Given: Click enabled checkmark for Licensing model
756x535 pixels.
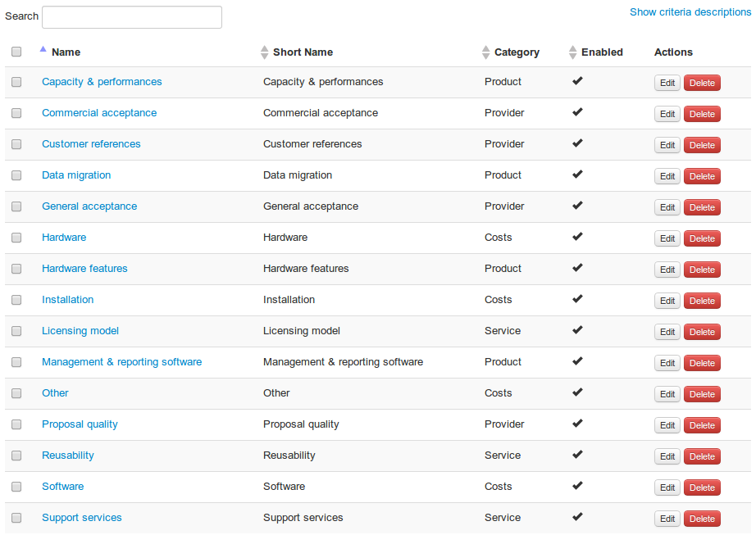Looking at the screenshot, I should (577, 330).
